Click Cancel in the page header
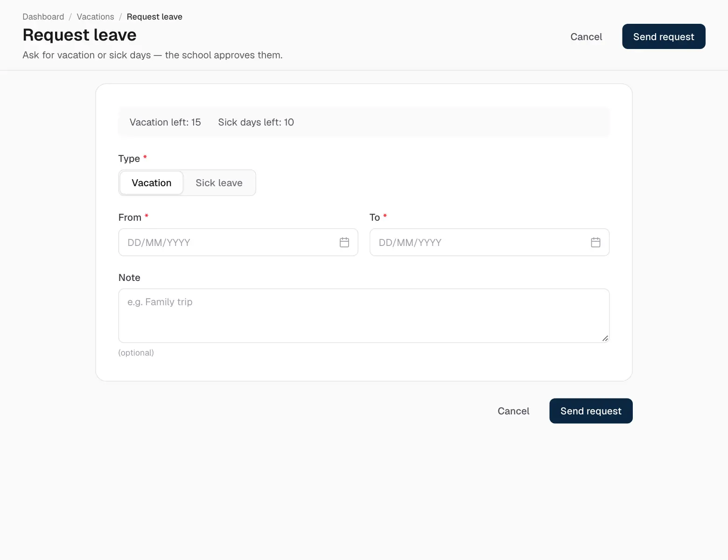The width and height of the screenshot is (728, 560). pos(586,36)
